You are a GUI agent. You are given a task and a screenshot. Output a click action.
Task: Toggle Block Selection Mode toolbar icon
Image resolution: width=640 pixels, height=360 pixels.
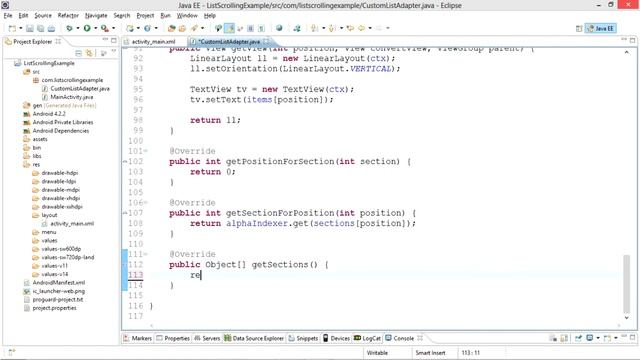pyautogui.click(x=251, y=28)
